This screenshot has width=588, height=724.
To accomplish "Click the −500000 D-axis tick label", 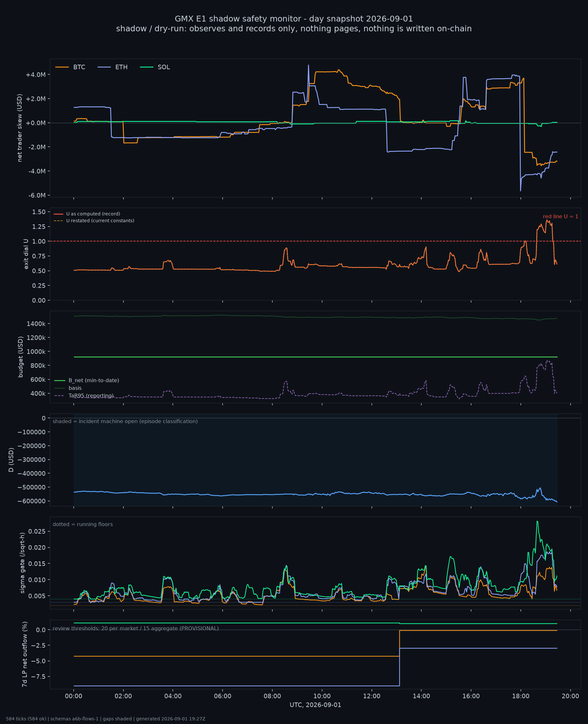I will pyautogui.click(x=32, y=487).
